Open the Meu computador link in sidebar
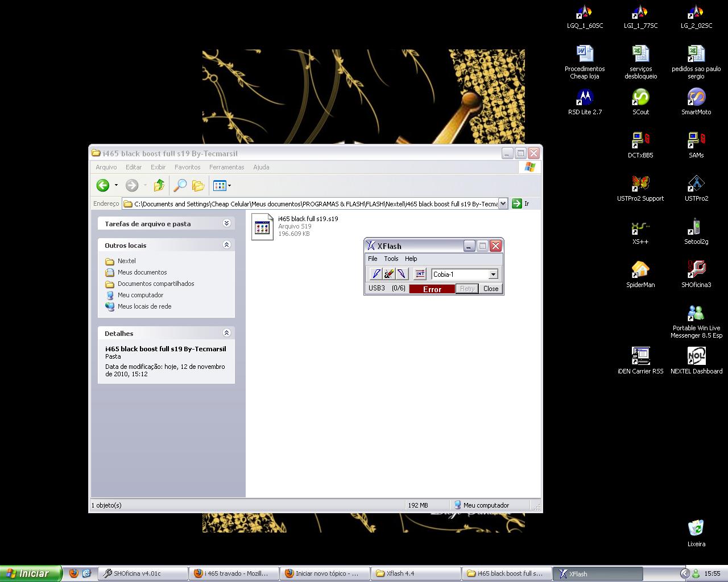This screenshot has width=728, height=582. (140, 295)
